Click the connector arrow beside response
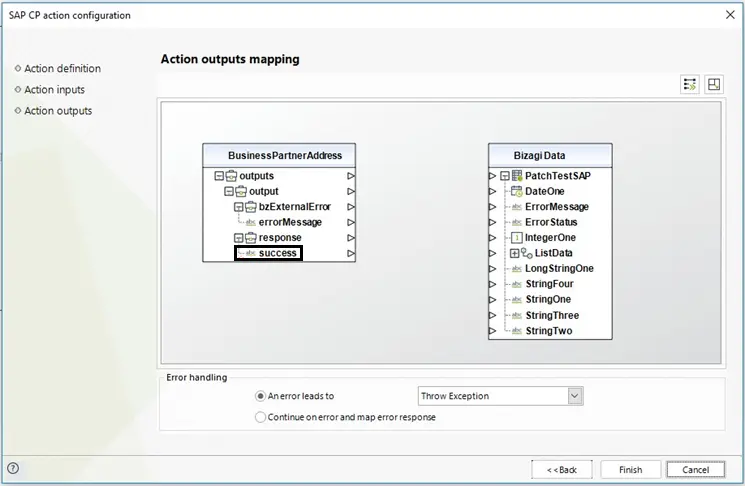 point(351,238)
